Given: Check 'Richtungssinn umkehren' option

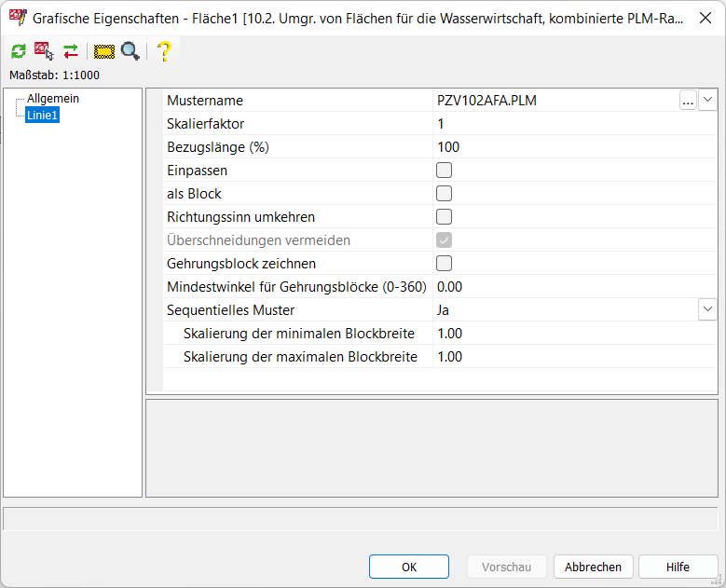Looking at the screenshot, I should 445,217.
